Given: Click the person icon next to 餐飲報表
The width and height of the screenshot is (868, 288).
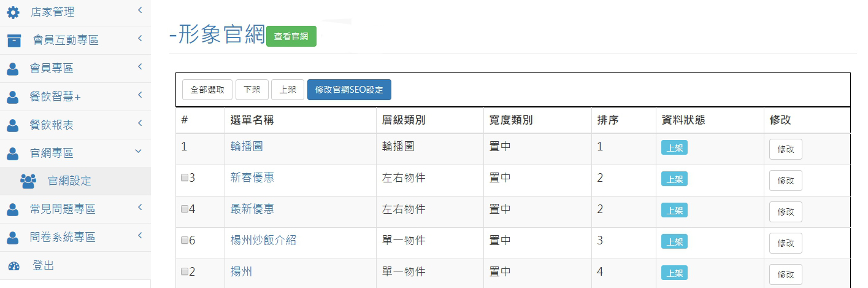Looking at the screenshot, I should tap(13, 125).
